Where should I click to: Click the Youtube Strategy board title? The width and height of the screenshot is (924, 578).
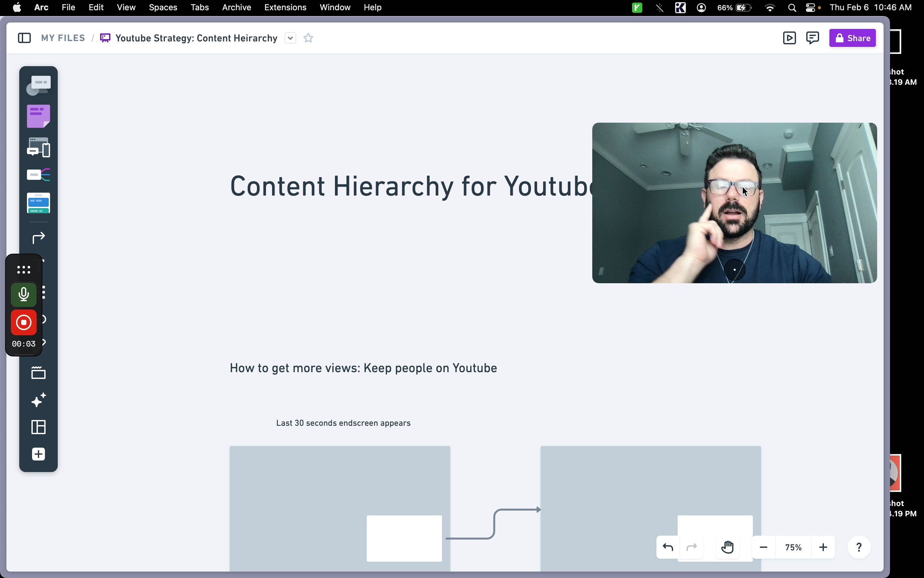196,38
